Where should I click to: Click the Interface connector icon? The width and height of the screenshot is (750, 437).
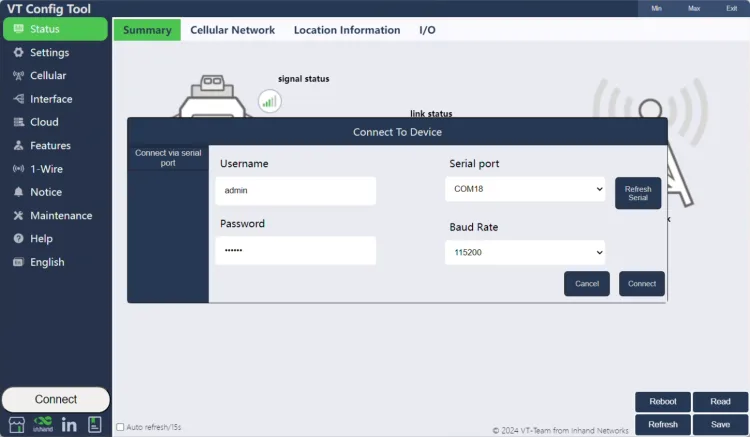[19, 99]
